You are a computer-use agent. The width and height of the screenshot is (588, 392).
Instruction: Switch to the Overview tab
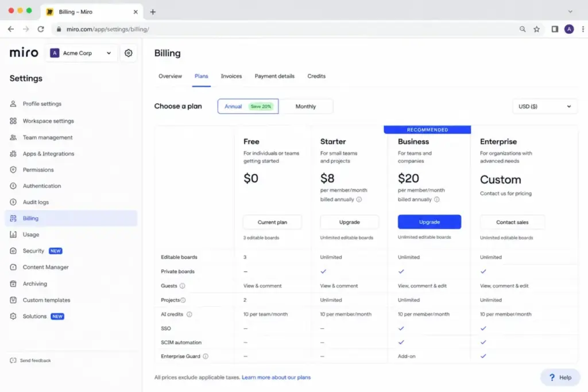point(170,76)
